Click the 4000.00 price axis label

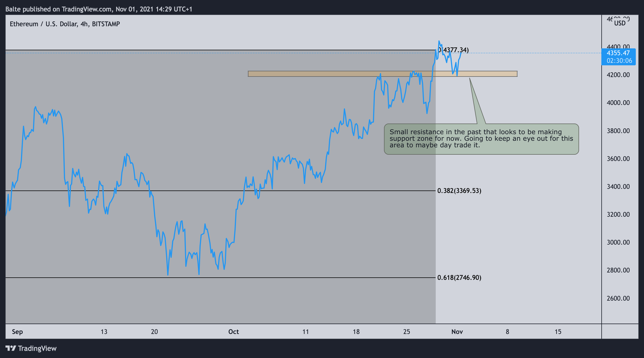tap(618, 103)
